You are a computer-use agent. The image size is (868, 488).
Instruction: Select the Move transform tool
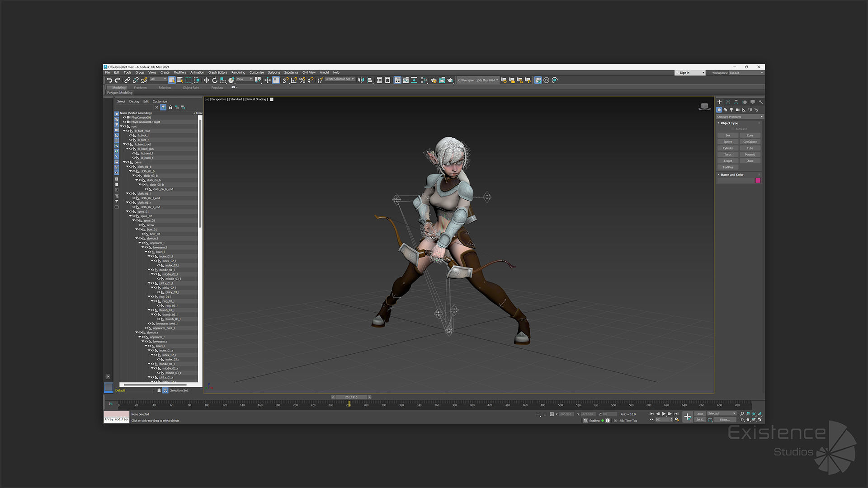pos(206,80)
